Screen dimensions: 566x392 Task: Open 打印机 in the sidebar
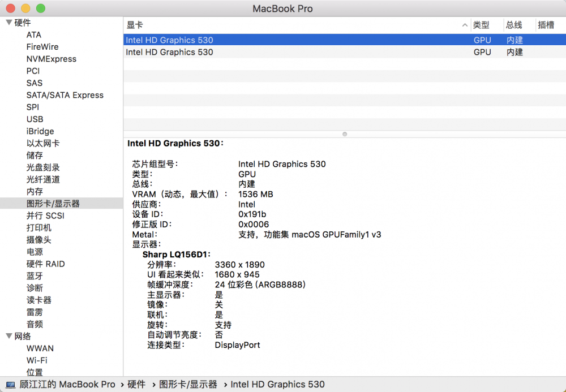click(x=38, y=228)
